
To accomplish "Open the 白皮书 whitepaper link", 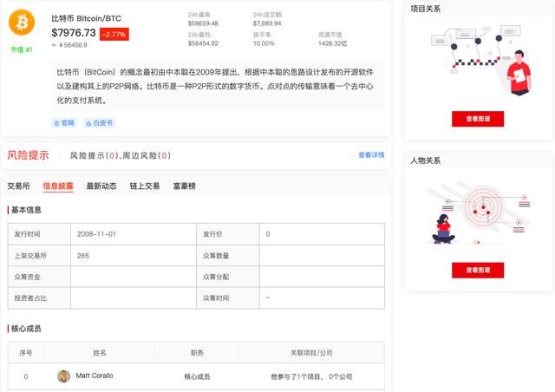I will coord(100,123).
